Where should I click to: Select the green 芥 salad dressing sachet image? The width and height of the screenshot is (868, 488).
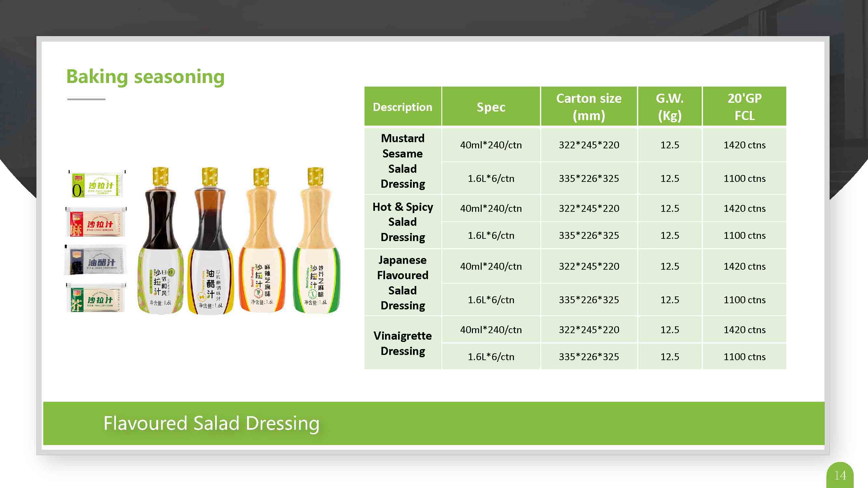[x=96, y=298]
